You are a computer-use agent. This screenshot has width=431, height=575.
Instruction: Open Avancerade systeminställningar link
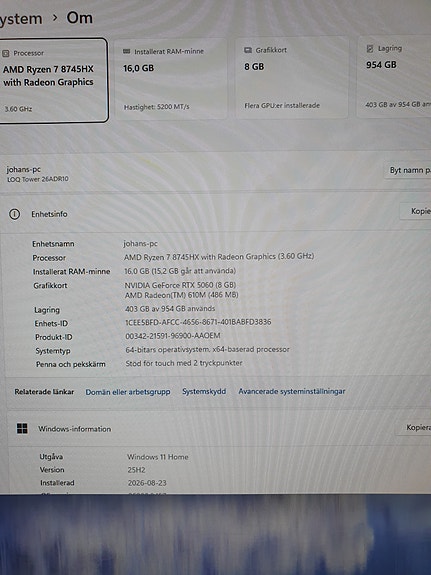tap(292, 391)
